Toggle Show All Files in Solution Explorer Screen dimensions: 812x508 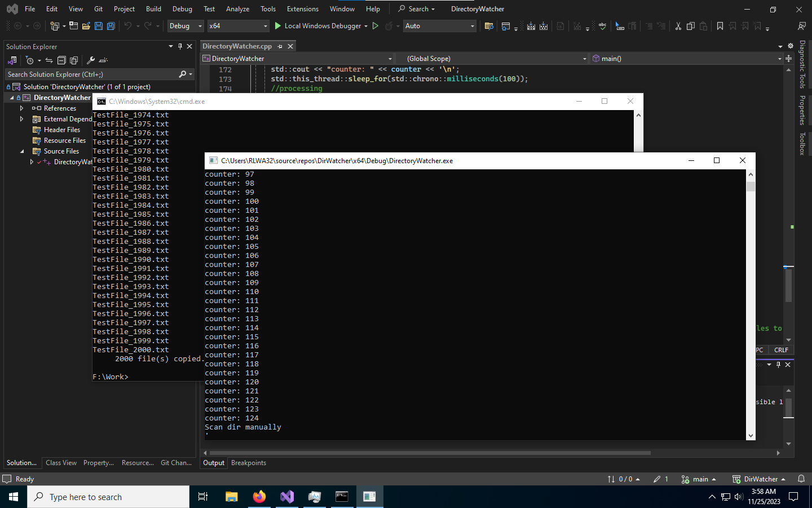[x=74, y=60]
